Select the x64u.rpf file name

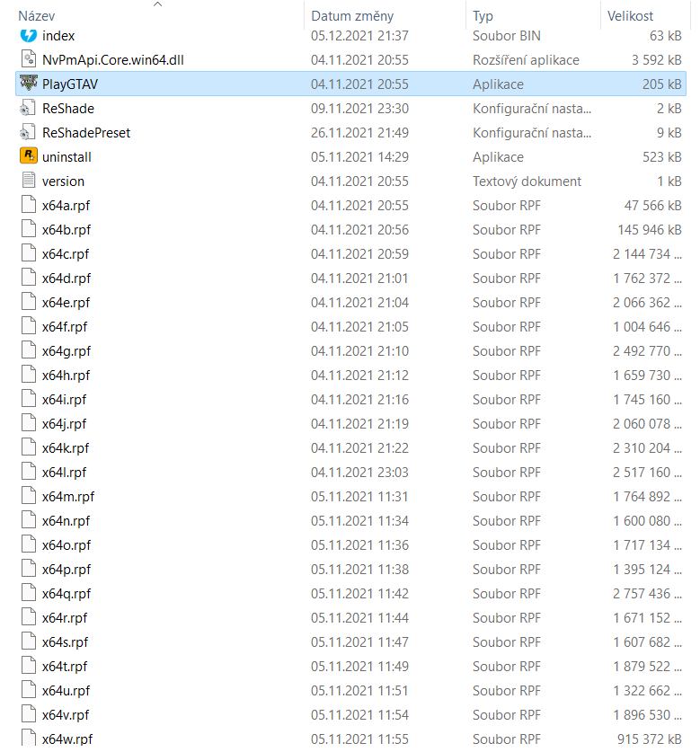click(66, 691)
